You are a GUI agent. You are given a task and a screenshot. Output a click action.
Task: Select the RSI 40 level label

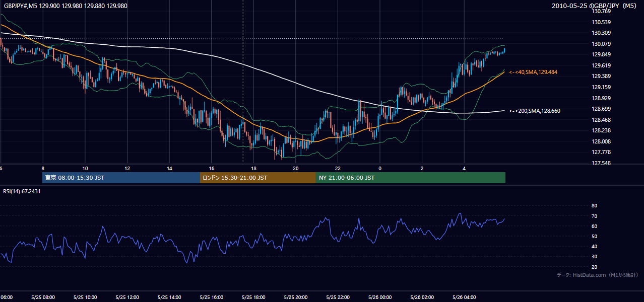594,247
